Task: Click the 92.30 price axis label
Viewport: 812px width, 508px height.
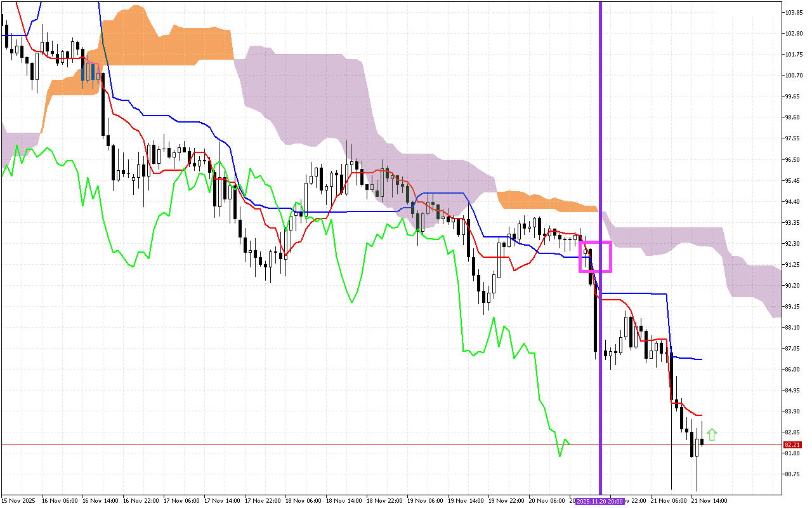Action: click(794, 243)
